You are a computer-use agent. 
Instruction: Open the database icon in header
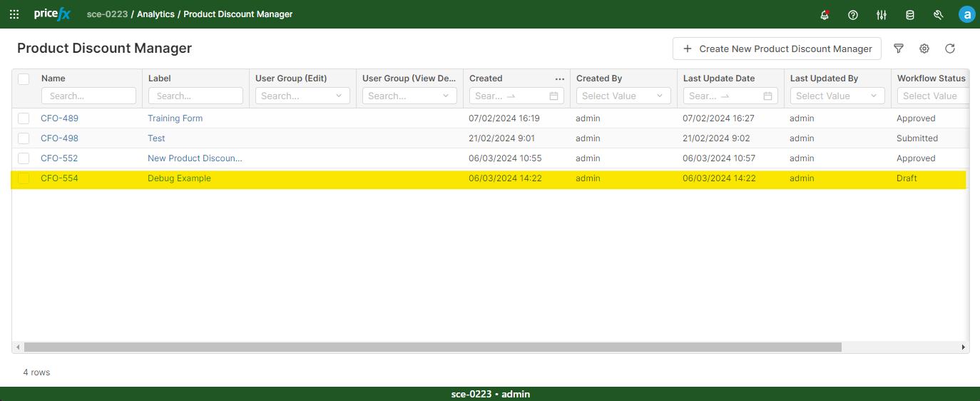[910, 14]
